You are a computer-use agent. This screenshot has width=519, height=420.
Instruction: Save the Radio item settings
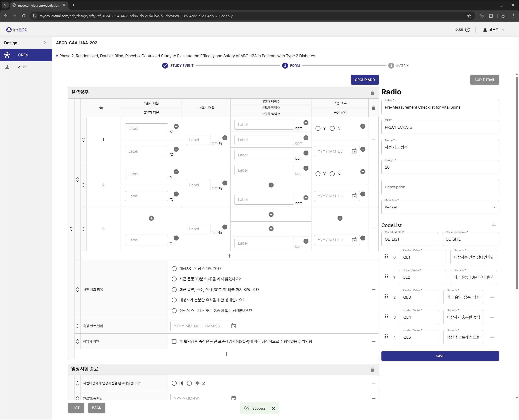(440, 356)
